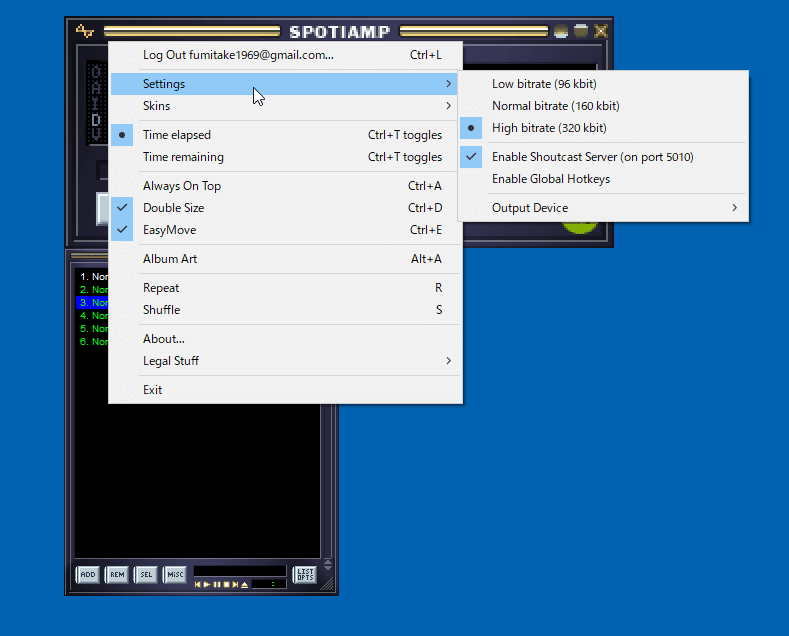This screenshot has width=789, height=636.
Task: Expand the Skins submenu
Action: (x=285, y=106)
